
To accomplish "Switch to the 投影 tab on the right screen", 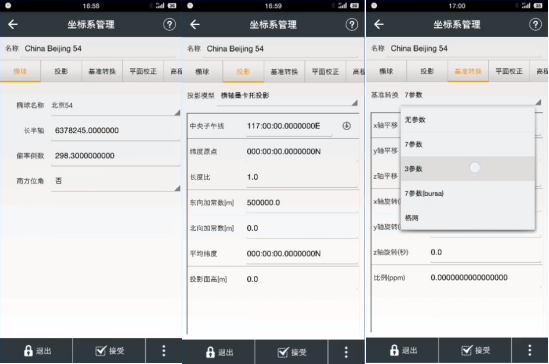I will 427,71.
